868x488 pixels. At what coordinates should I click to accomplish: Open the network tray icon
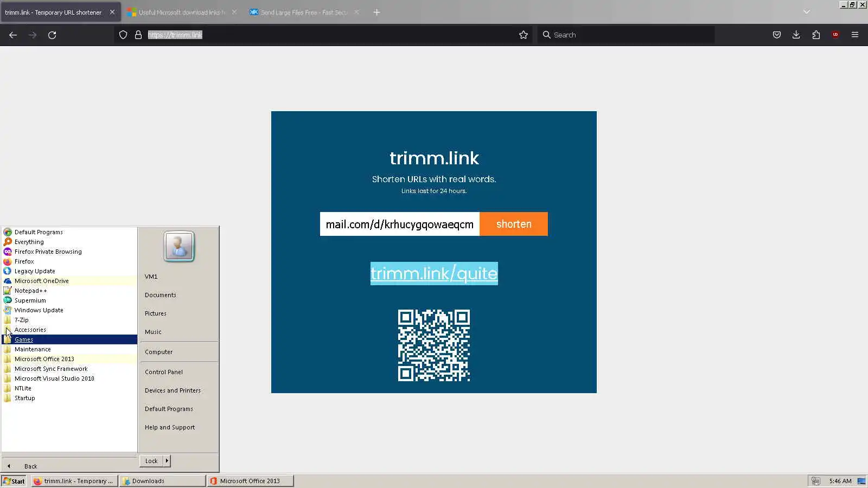pyautogui.click(x=815, y=481)
